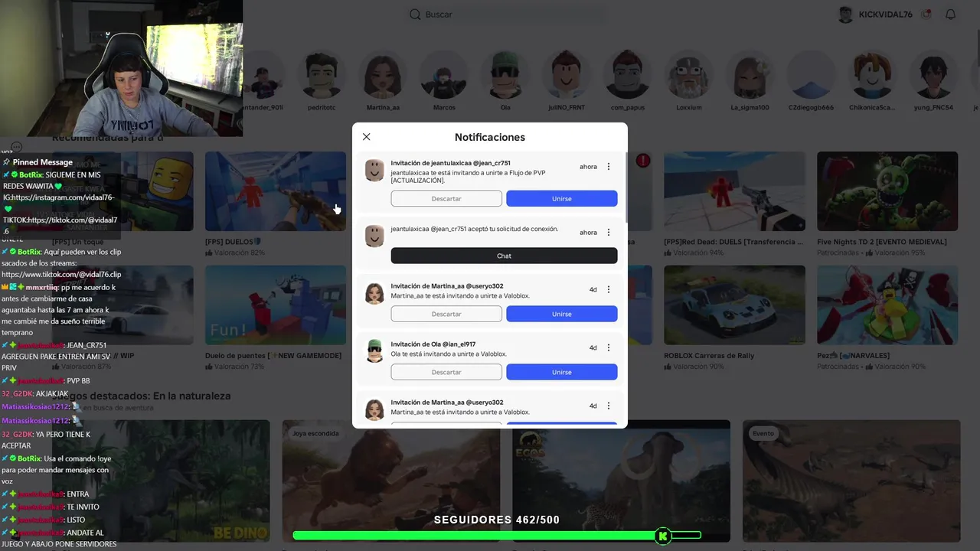Click '32_G2DK: AKJAKJAK' chat message
This screenshot has width=980, height=551.
click(x=35, y=393)
